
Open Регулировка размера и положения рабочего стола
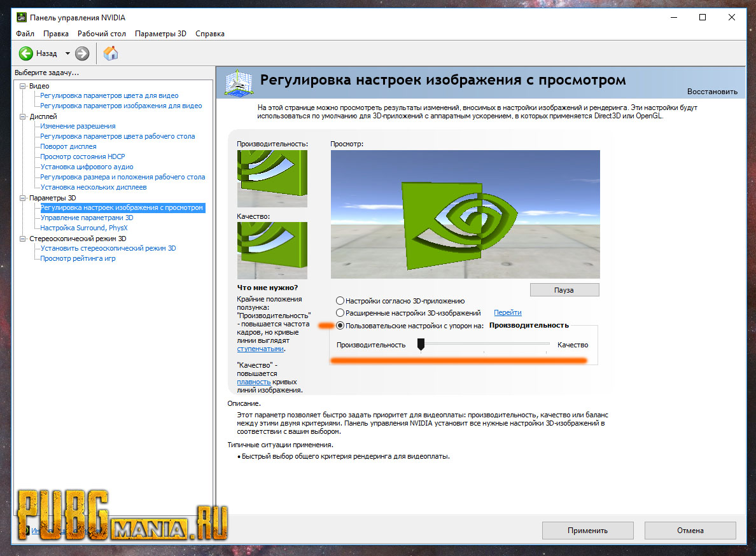click(122, 177)
